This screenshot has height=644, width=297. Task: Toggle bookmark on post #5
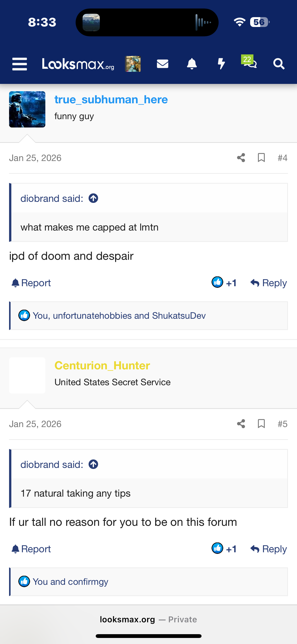tap(261, 424)
